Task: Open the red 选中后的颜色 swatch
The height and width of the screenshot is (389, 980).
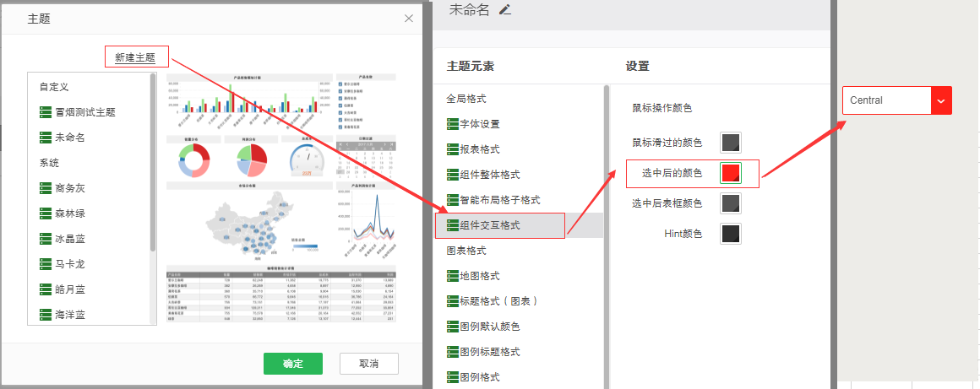Action: point(731,173)
